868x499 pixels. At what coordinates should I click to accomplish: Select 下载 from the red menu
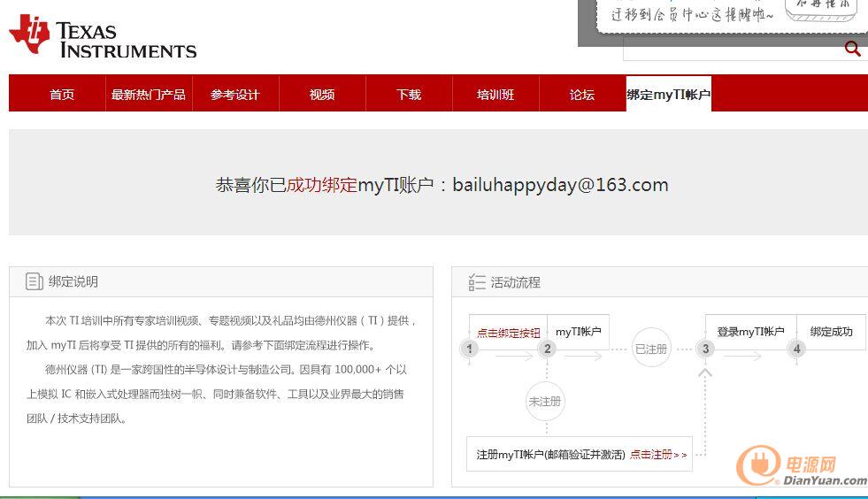[409, 94]
